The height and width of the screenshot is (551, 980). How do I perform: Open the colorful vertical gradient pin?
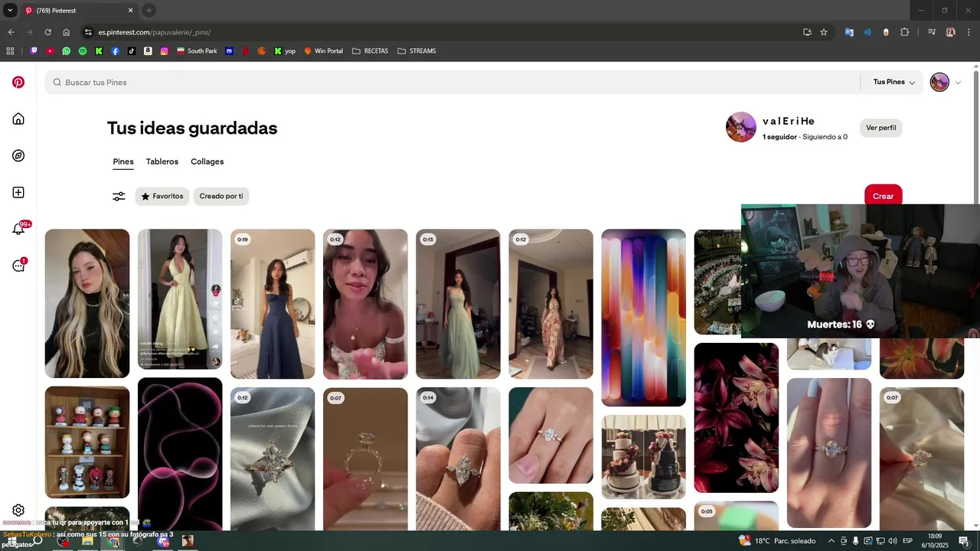(x=643, y=318)
